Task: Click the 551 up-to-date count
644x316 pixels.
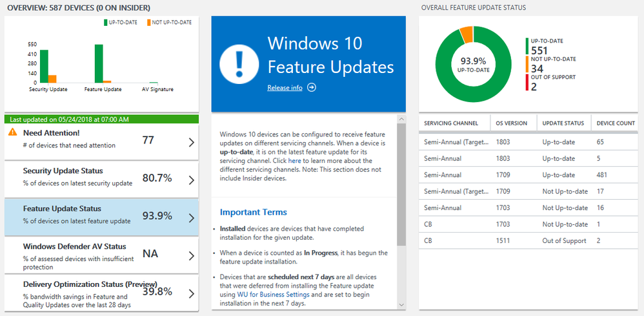Action: (539, 50)
